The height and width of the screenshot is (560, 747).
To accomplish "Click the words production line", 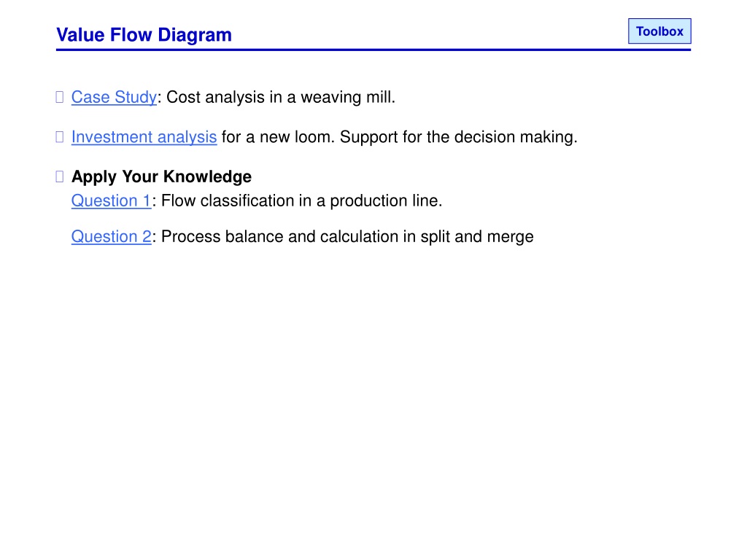I will coord(386,201).
